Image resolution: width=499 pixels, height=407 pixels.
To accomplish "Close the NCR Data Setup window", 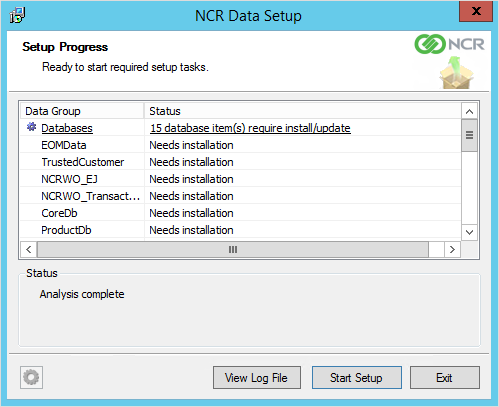I will [x=476, y=12].
